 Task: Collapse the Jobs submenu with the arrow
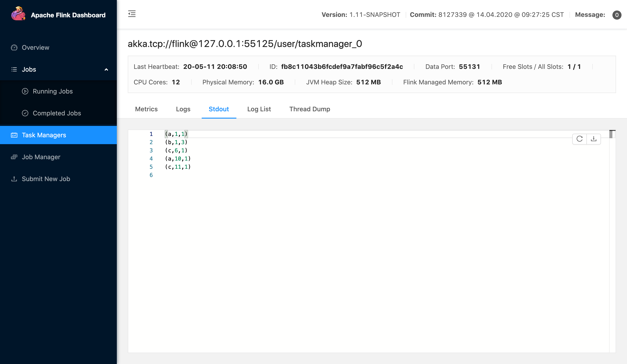[x=106, y=70]
